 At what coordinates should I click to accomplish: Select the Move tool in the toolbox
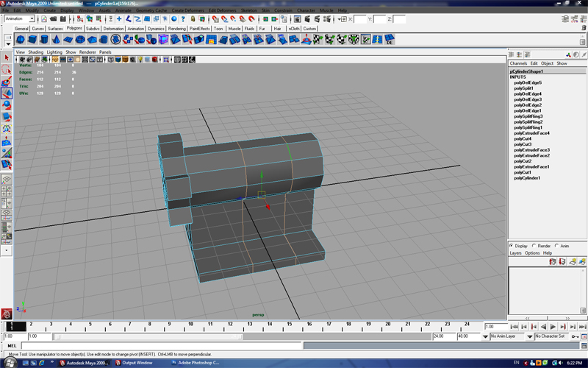7,93
